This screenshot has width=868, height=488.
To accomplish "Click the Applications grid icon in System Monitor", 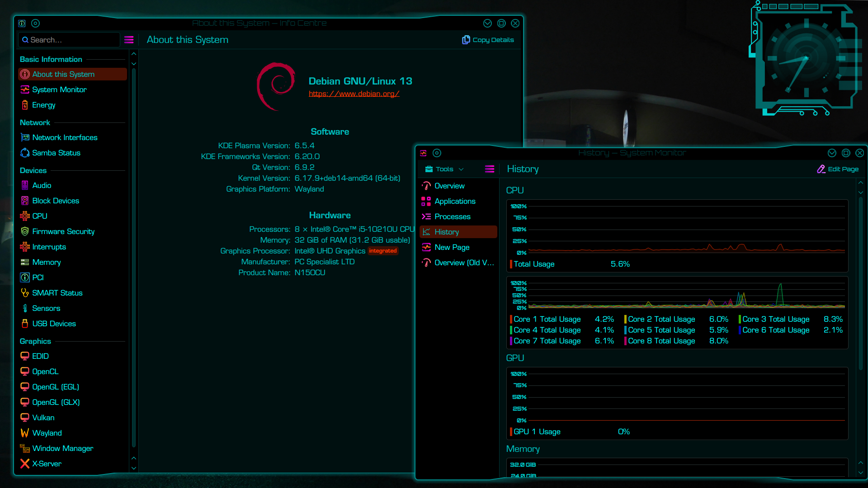I will pos(426,201).
